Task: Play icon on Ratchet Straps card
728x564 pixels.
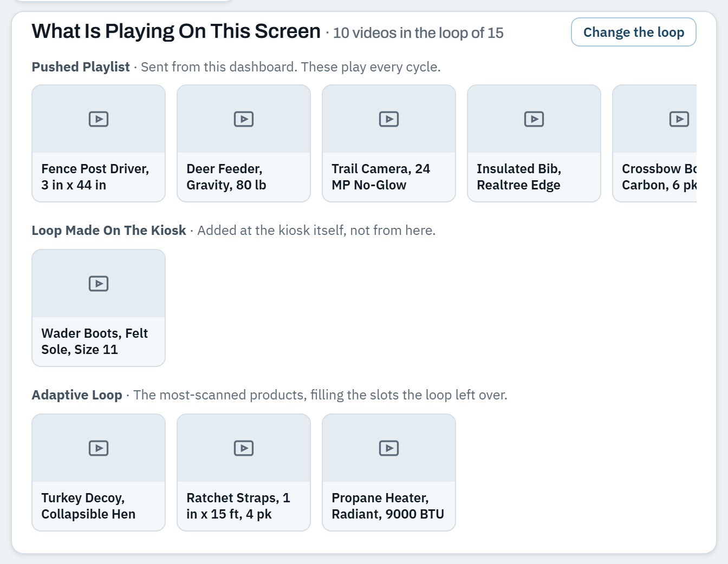Action: click(x=244, y=448)
